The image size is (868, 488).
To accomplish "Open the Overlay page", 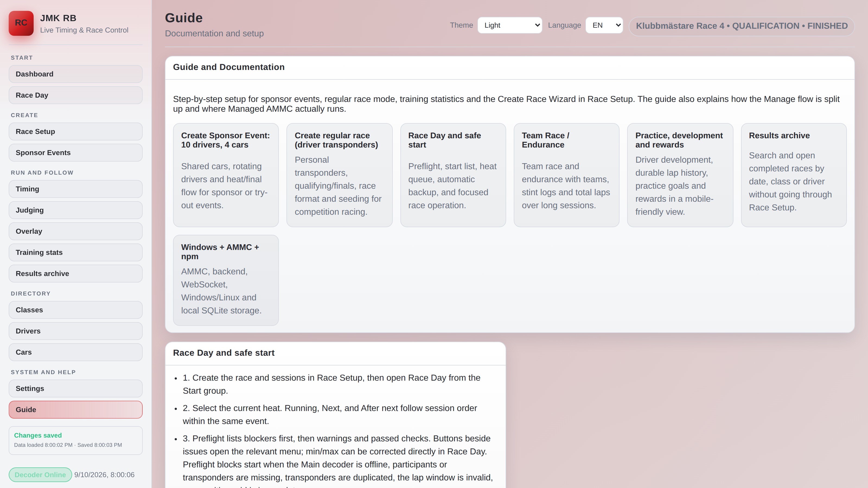I will 75,231.
